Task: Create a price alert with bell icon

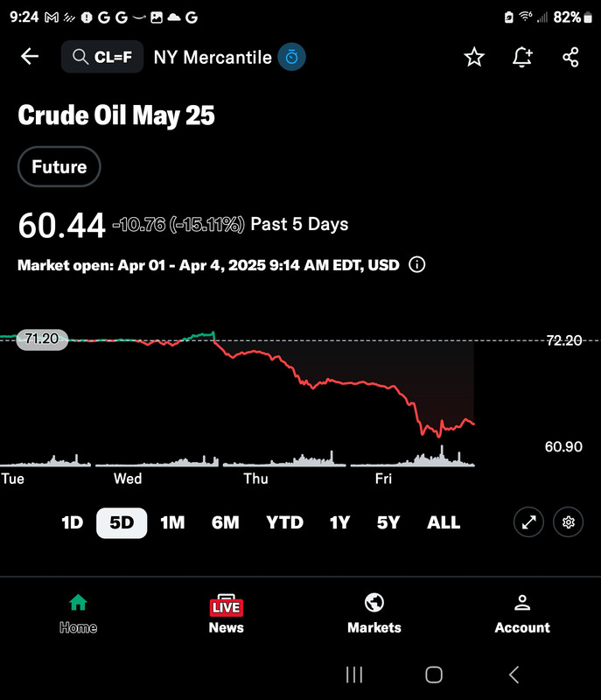Action: [522, 57]
